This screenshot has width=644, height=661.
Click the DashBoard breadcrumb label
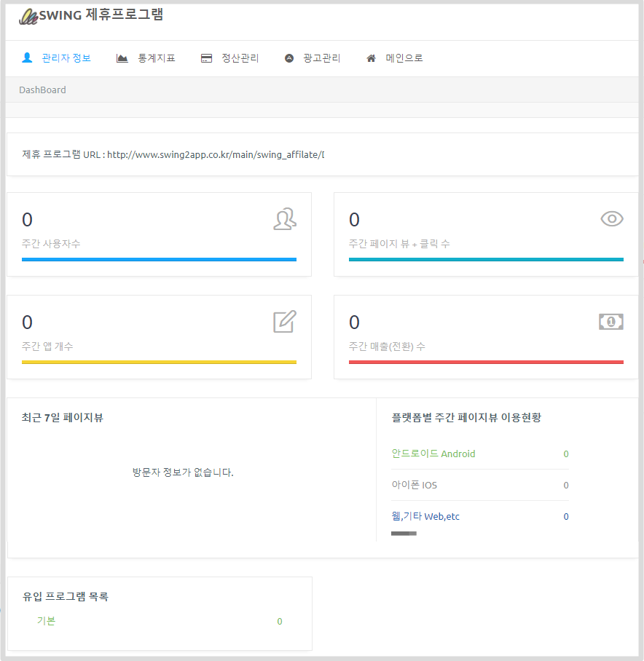tap(42, 90)
